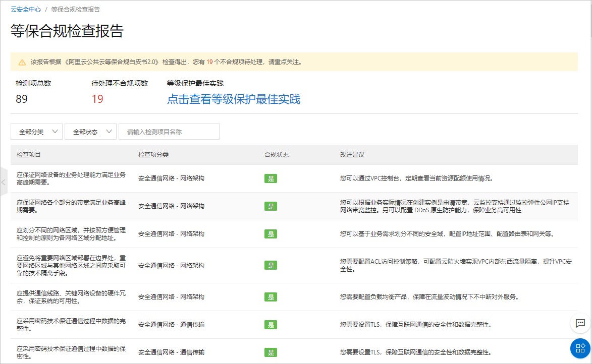Open the 全部状态 status dropdown

coord(91,132)
